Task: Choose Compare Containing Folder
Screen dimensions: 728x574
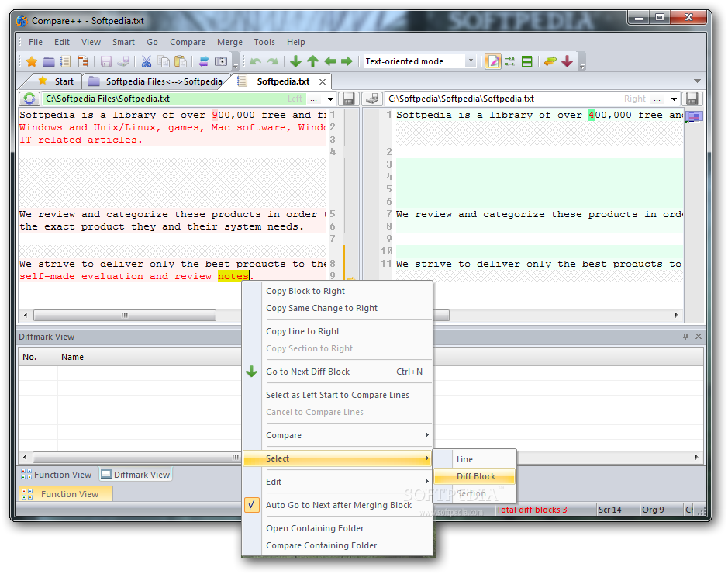Action: (x=338, y=545)
